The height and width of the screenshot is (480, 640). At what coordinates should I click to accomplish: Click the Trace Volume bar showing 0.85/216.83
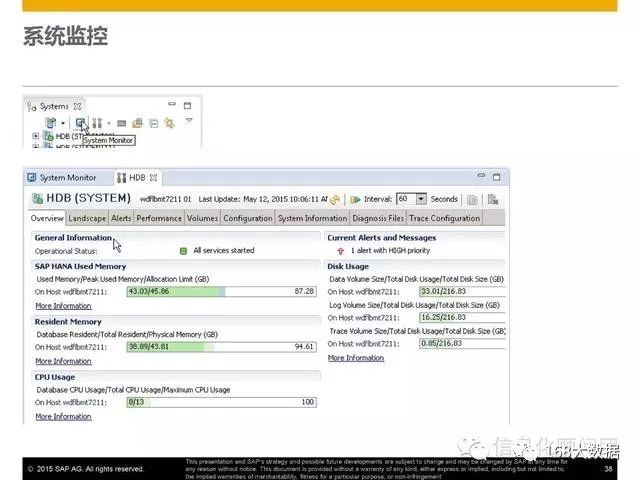462,344
